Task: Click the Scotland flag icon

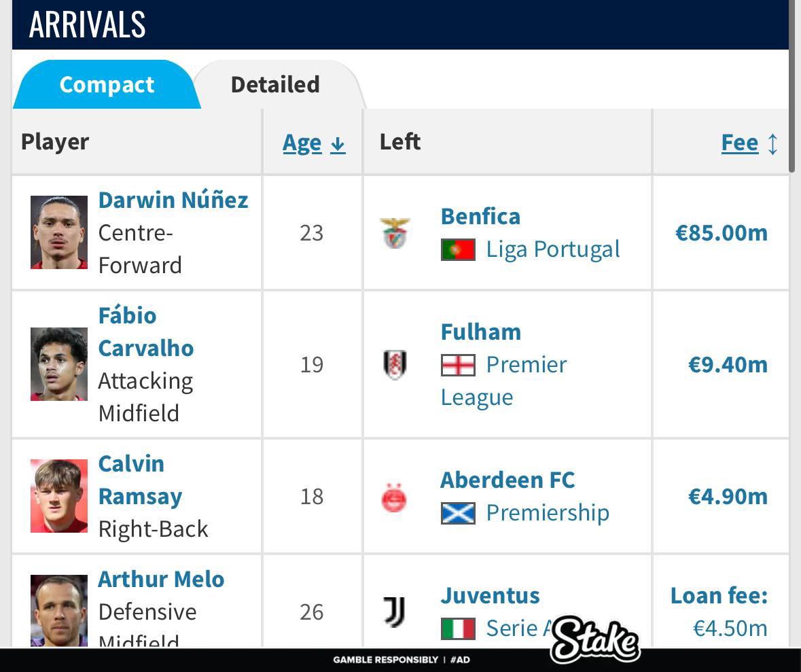Action: tap(458, 513)
